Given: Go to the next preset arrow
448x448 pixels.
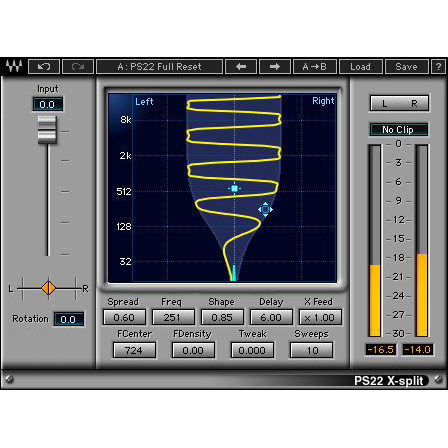Looking at the screenshot, I should [x=275, y=67].
